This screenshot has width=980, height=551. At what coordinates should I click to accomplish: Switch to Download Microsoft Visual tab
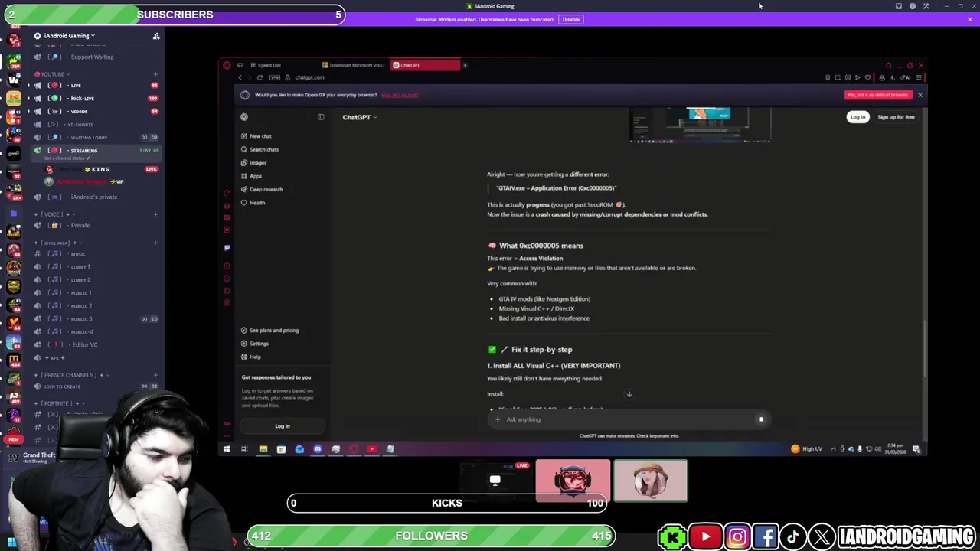coord(353,65)
